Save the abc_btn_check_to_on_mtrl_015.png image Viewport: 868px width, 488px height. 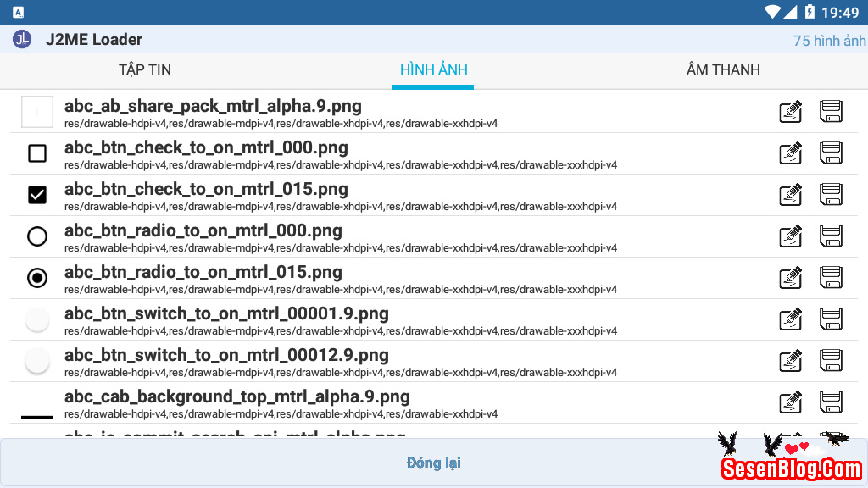coord(831,195)
